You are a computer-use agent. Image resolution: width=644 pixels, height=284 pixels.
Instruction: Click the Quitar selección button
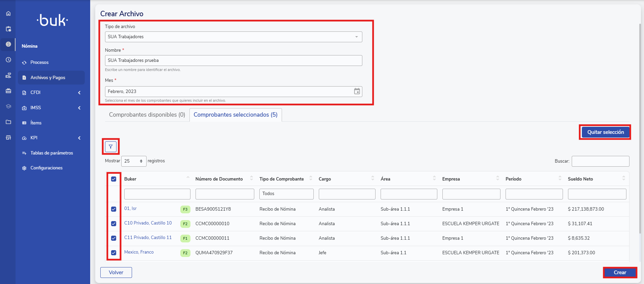tap(605, 132)
